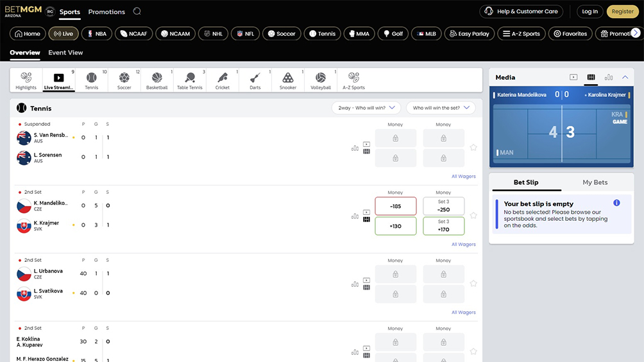Toggle favorite on Urbanova vs Svatikova match
Viewport: 644px width, 362px height.
point(473,284)
